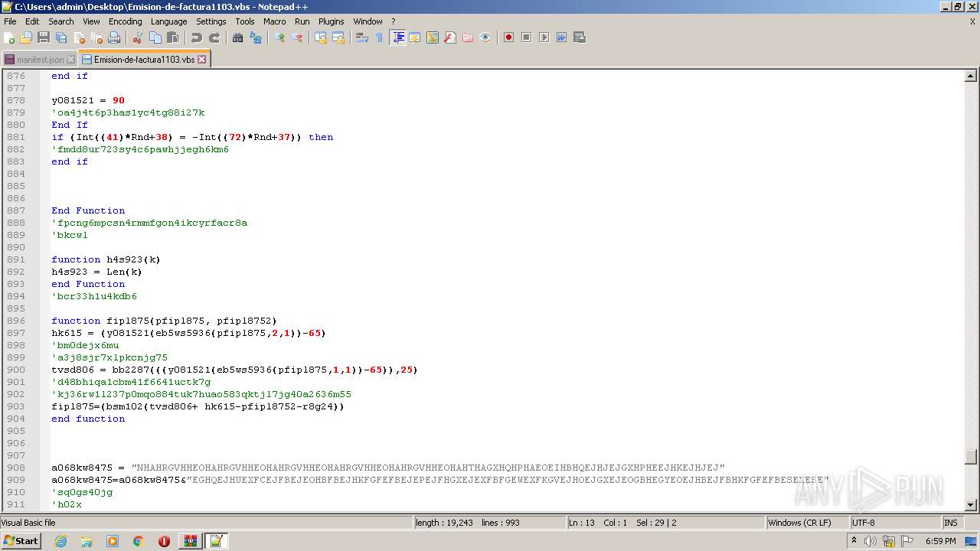This screenshot has height=551, width=980.
Task: Toggle show all characters
Action: pos(380,37)
